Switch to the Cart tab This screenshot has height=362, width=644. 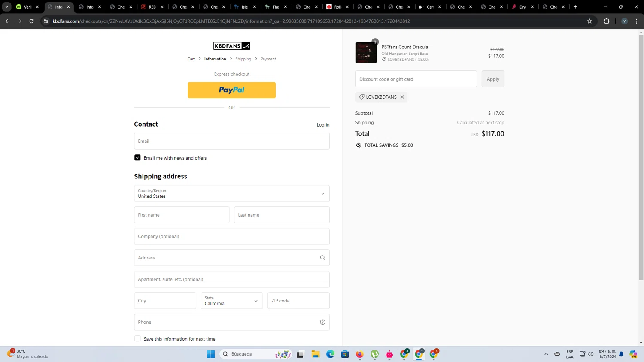430,7
